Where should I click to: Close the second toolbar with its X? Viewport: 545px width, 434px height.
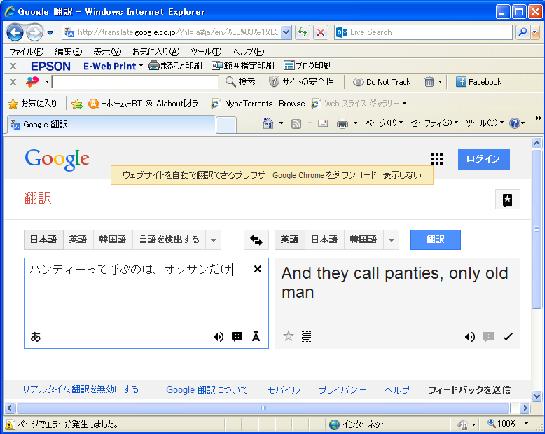click(13, 82)
